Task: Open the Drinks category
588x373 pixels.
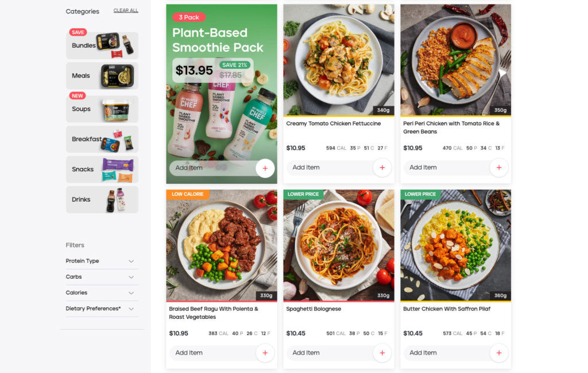Action: coord(102,199)
